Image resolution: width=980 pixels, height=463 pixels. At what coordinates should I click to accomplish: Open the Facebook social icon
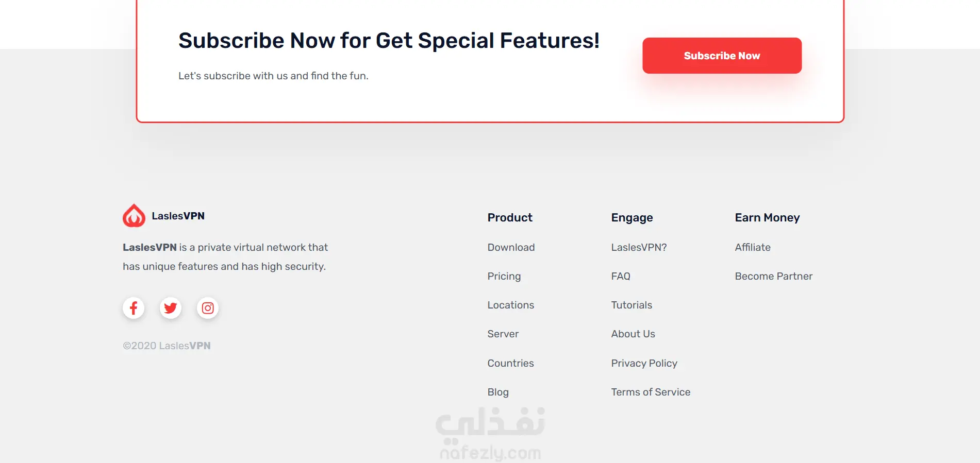[134, 308]
